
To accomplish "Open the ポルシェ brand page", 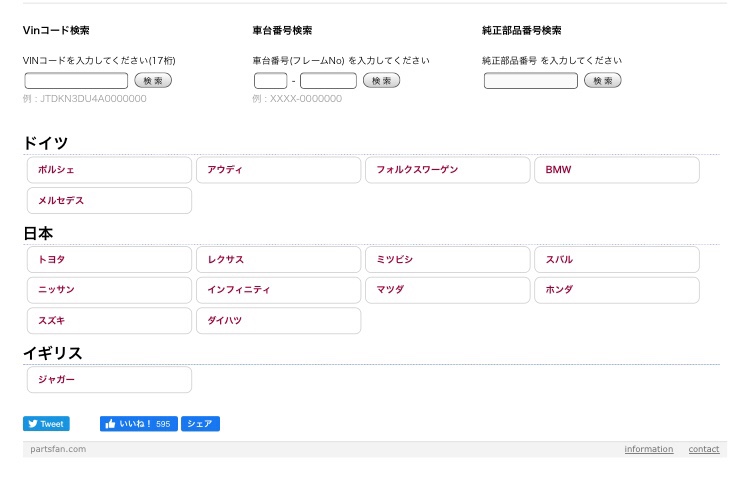I will [x=110, y=170].
